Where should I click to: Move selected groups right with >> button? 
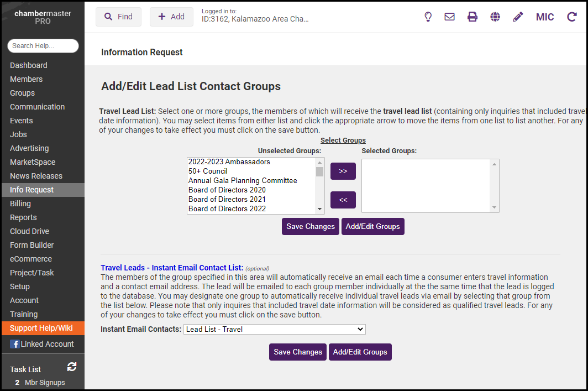click(x=343, y=171)
